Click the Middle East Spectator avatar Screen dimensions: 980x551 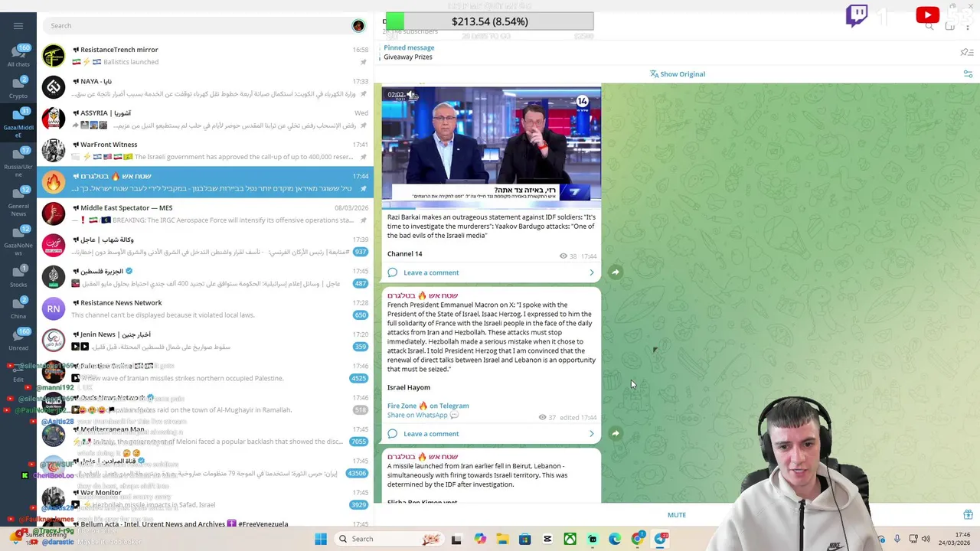(x=54, y=214)
